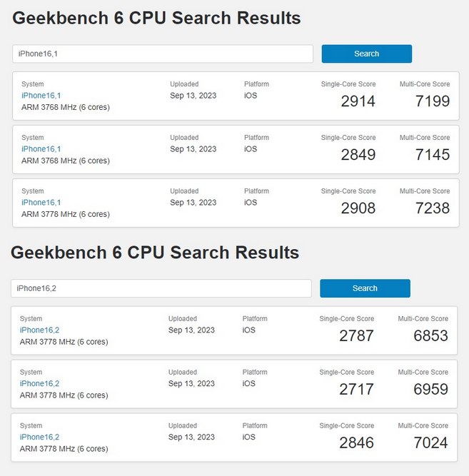Select the multi-core score 7199
This screenshot has height=476, width=469.
tap(432, 101)
